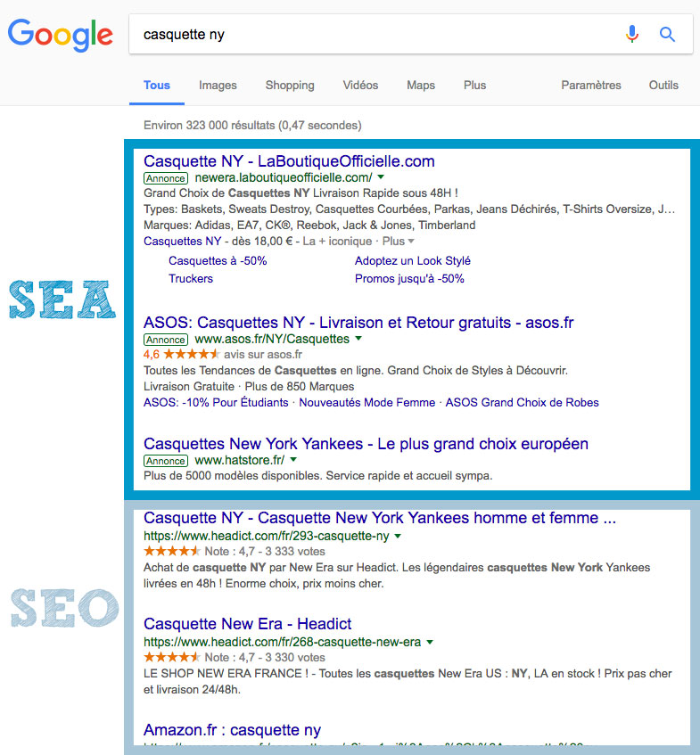Image resolution: width=700 pixels, height=755 pixels.
Task: Open the Shopping tab
Action: tap(290, 86)
